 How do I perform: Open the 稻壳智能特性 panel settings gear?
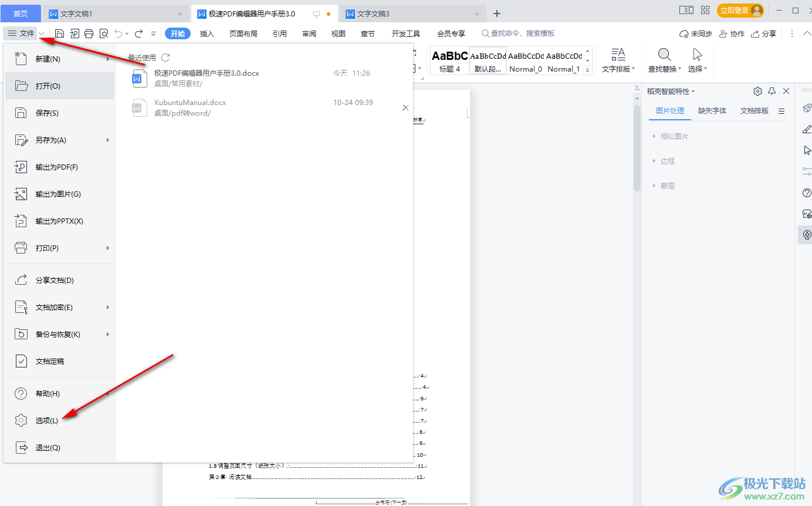[757, 91]
